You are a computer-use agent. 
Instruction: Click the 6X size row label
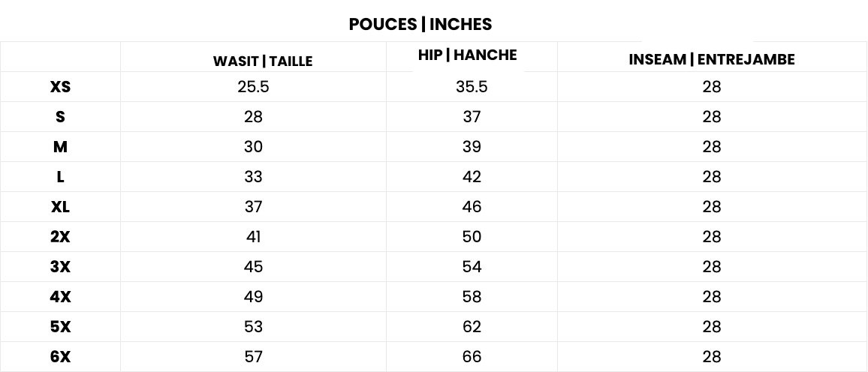[x=60, y=356]
